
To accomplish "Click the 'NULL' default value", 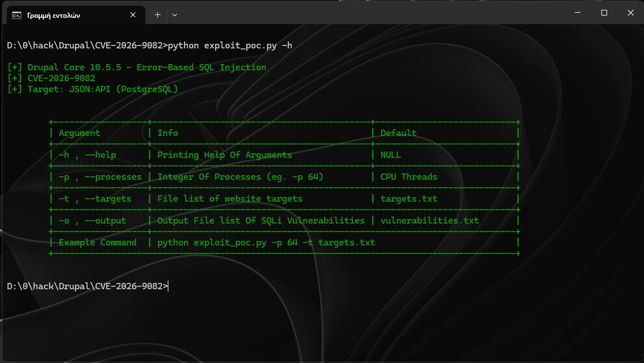I will click(390, 155).
